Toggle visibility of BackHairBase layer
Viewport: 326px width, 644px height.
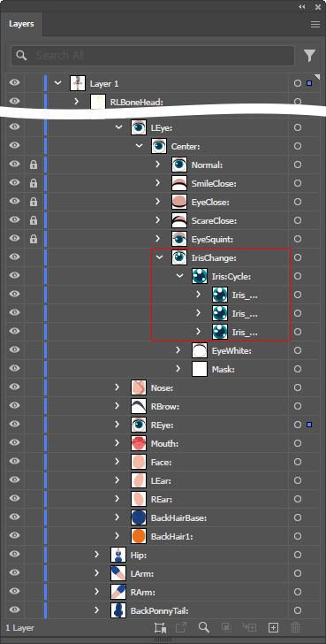(x=15, y=517)
